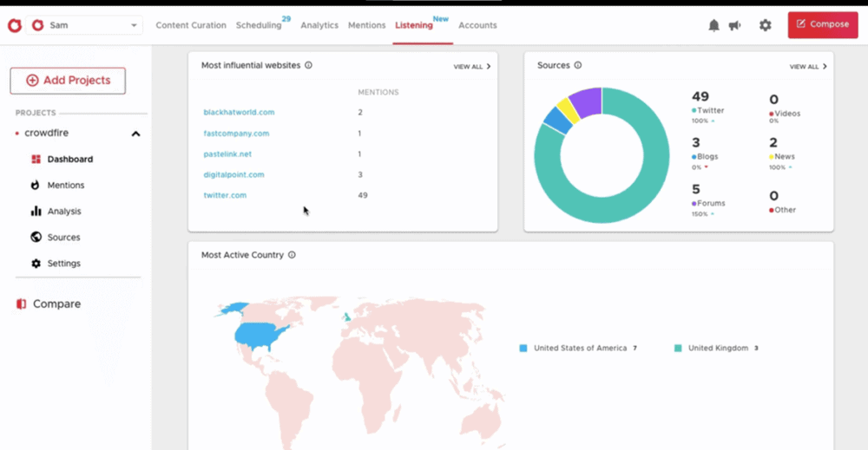Go to the Mentions top tab
This screenshot has width=868, height=450.
366,25
